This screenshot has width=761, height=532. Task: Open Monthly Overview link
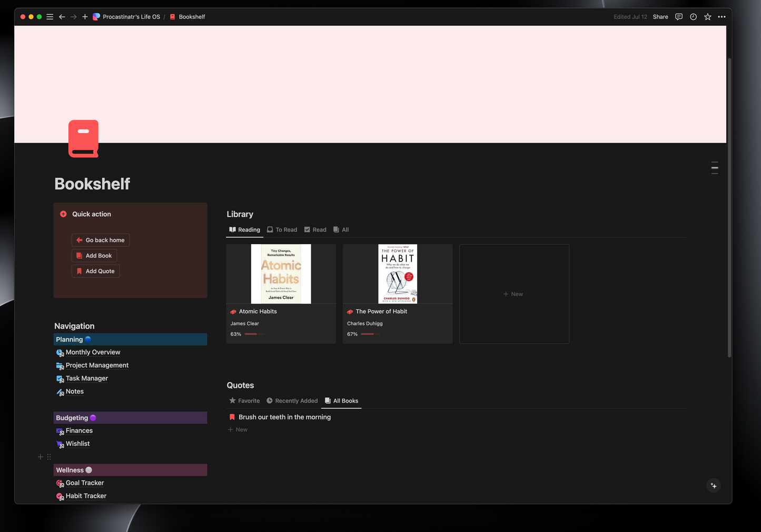93,352
